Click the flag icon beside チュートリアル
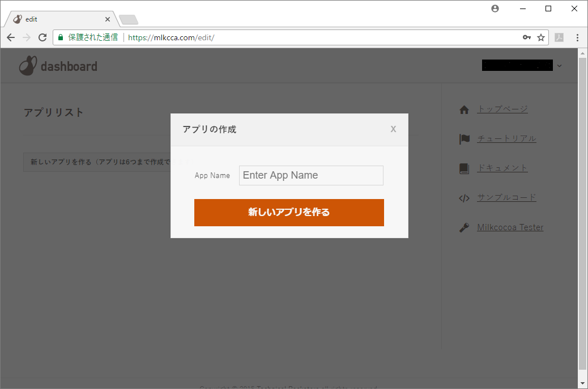This screenshot has width=588, height=389. click(x=465, y=139)
